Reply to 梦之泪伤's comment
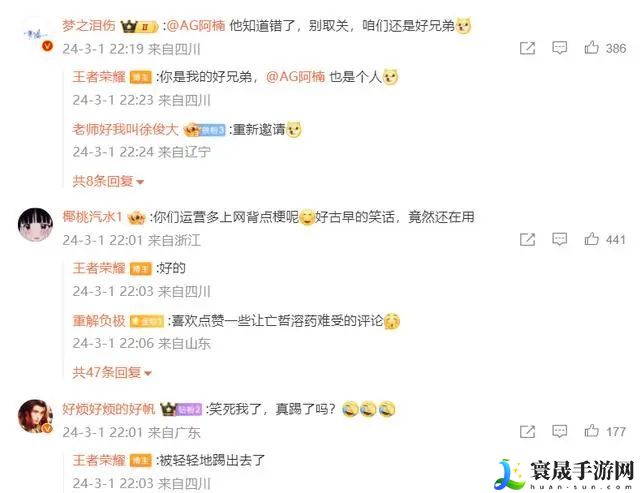Screen dimensions: 640x493 pos(559,48)
